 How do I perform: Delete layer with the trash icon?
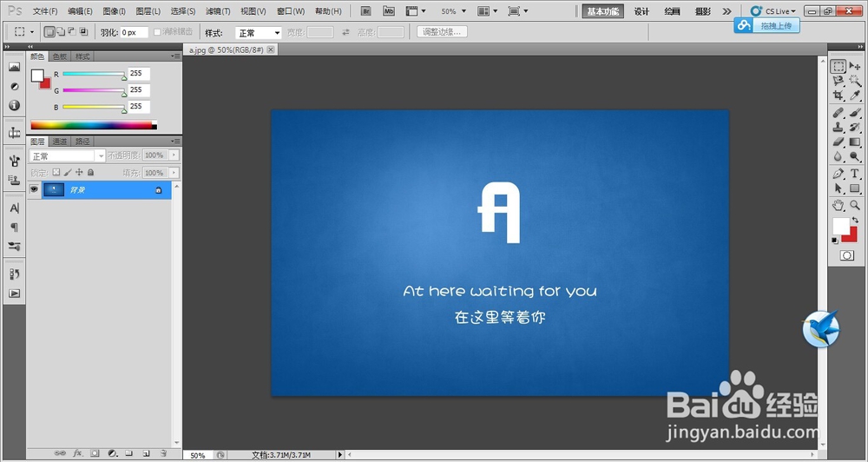click(x=163, y=453)
